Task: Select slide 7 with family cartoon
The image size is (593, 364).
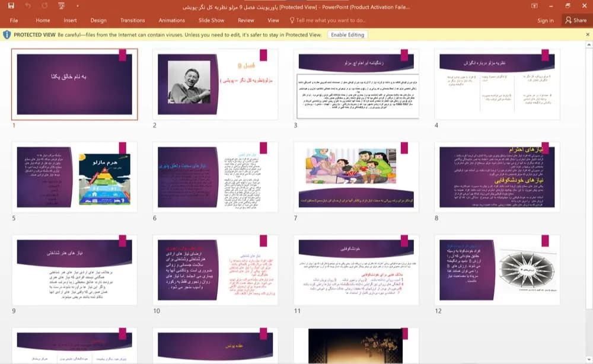Action: 356,177
